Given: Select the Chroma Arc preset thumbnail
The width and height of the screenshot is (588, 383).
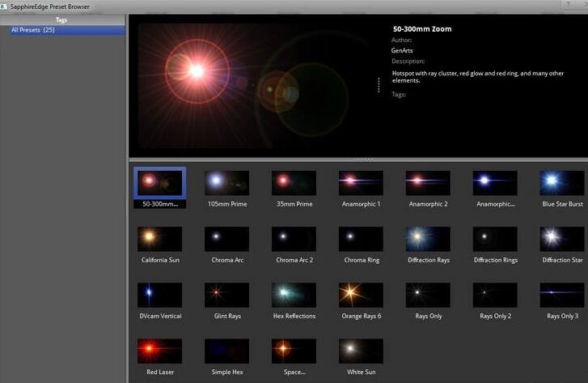Looking at the screenshot, I should tap(226, 239).
